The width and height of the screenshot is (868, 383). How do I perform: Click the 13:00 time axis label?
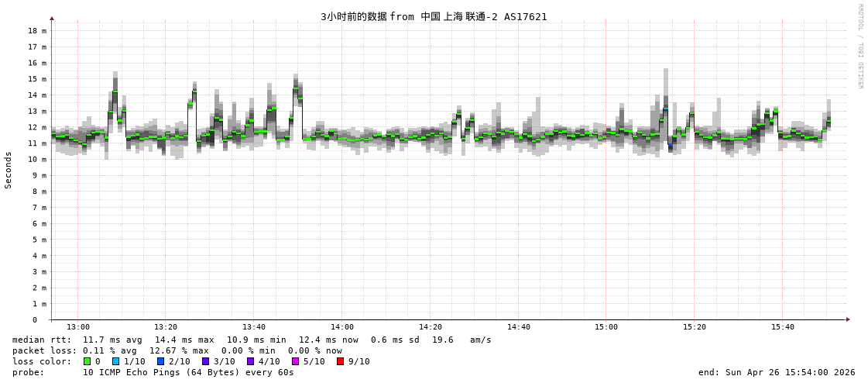[77, 327]
